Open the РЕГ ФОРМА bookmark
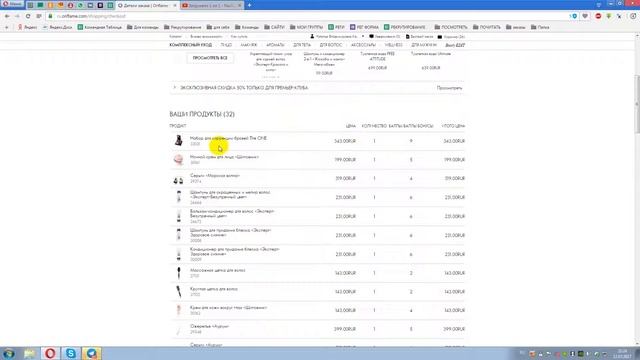Image resolution: width=640 pixels, height=360 pixels. pos(364,27)
